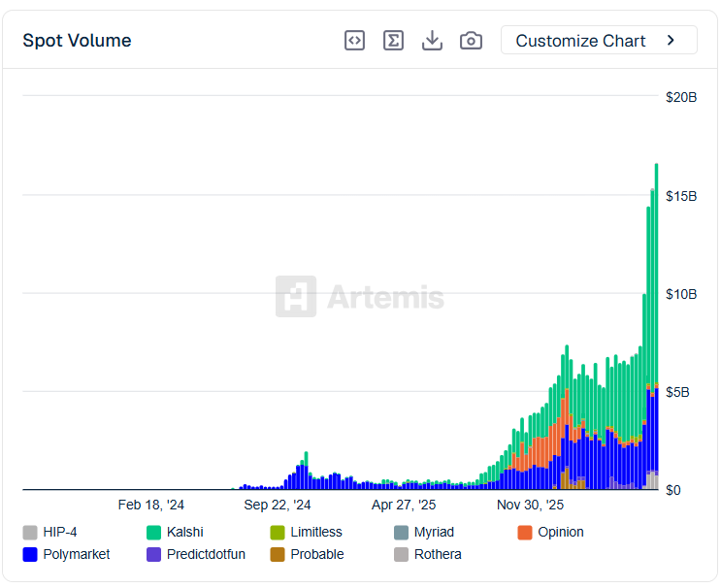
Task: Toggle HIP-4 series in legend
Action: pos(49,532)
